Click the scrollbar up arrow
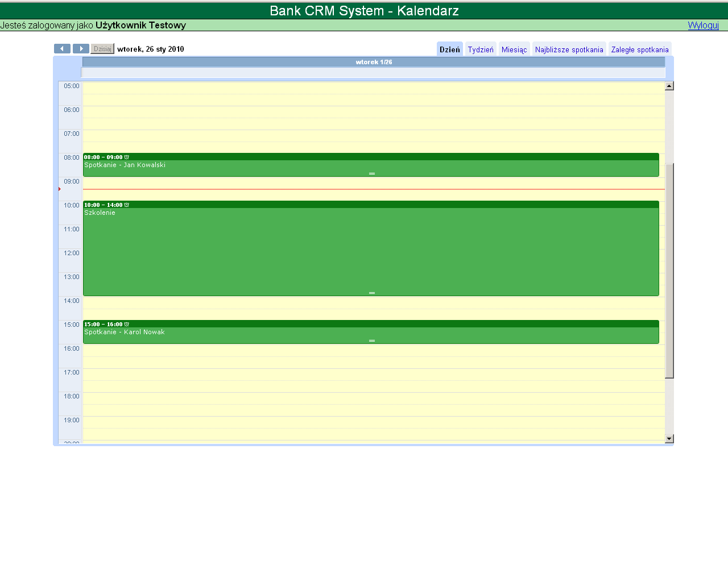 pos(669,86)
